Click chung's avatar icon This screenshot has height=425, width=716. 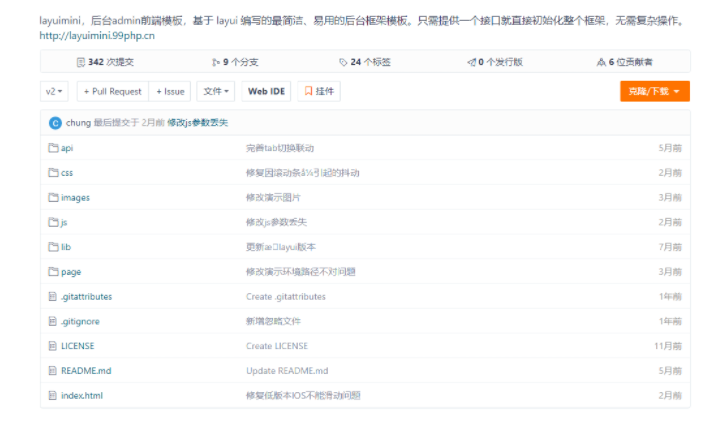click(55, 123)
